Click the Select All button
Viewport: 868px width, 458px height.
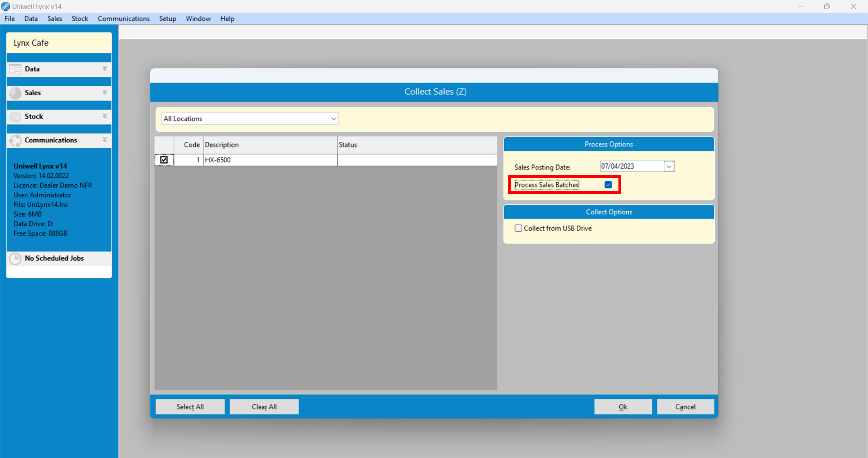[190, 407]
